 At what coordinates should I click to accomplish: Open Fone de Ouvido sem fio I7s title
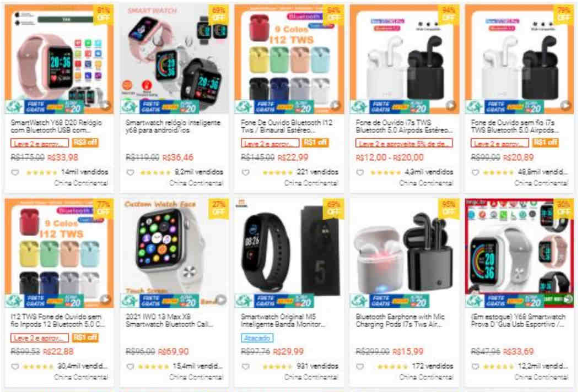pyautogui.click(x=514, y=126)
